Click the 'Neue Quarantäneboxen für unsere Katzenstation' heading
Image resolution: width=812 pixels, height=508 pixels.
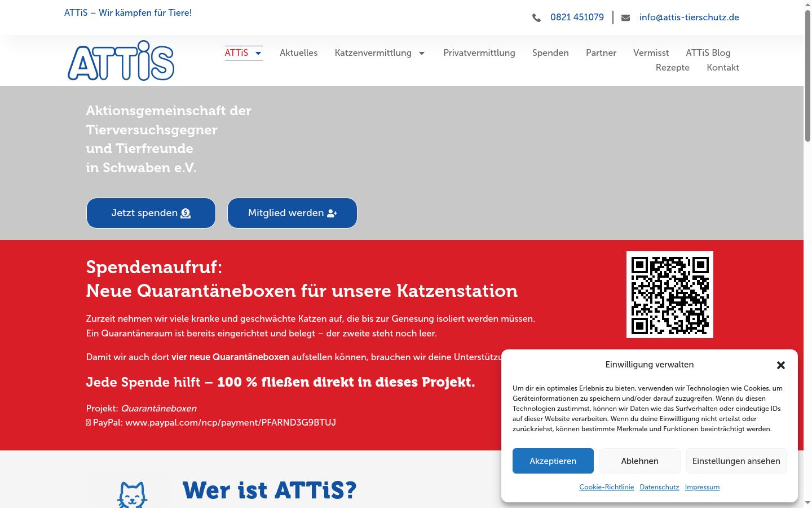[x=302, y=291]
